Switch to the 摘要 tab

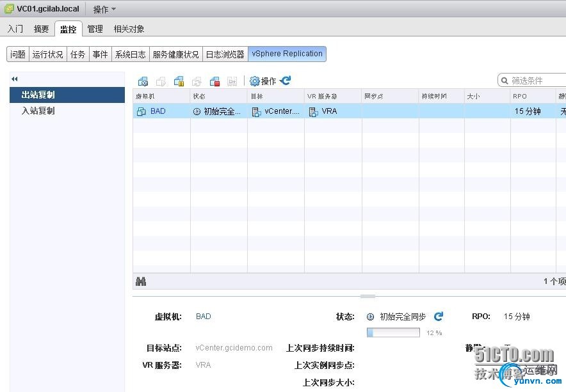[41, 29]
